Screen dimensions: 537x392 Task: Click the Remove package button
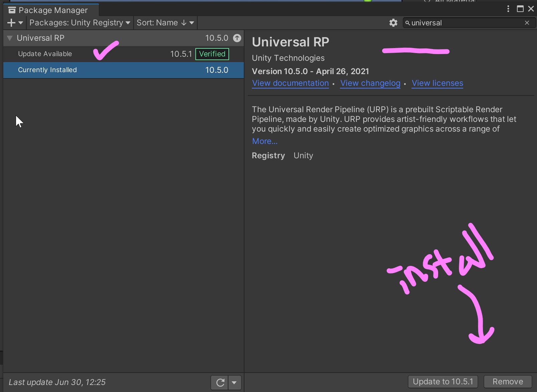508,382
